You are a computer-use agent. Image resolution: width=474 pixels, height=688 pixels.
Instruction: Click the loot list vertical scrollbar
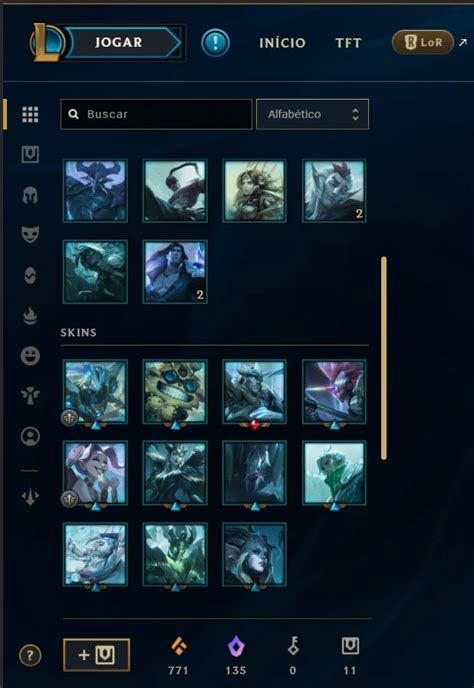click(384, 358)
